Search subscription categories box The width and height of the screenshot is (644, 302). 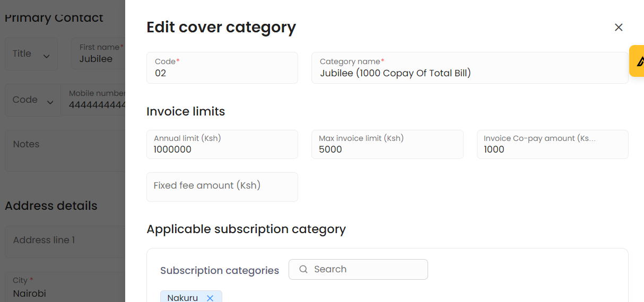coord(366,269)
